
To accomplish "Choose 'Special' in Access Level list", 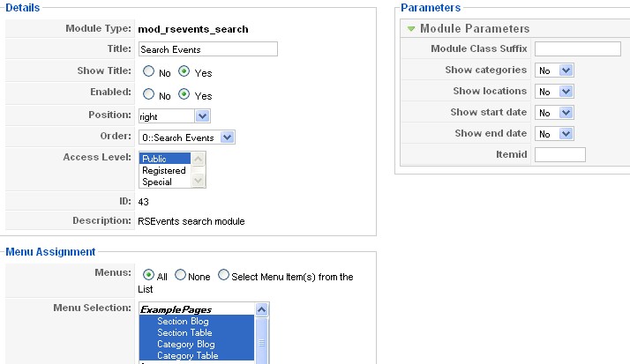I will (157, 182).
